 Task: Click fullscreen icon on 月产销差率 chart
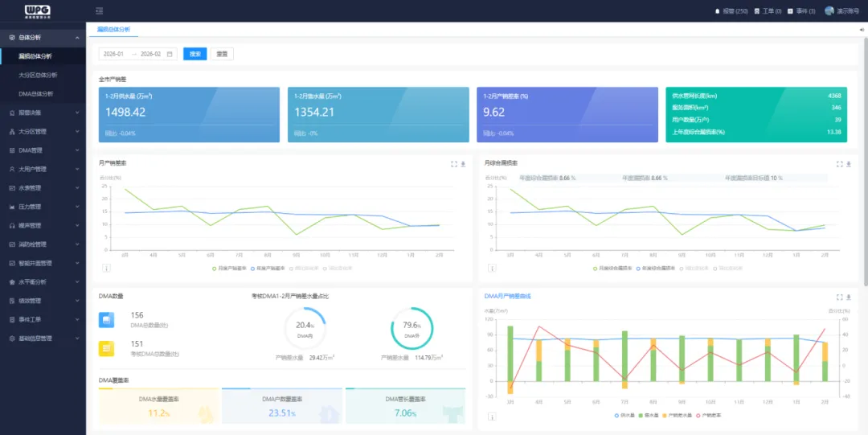(x=454, y=164)
